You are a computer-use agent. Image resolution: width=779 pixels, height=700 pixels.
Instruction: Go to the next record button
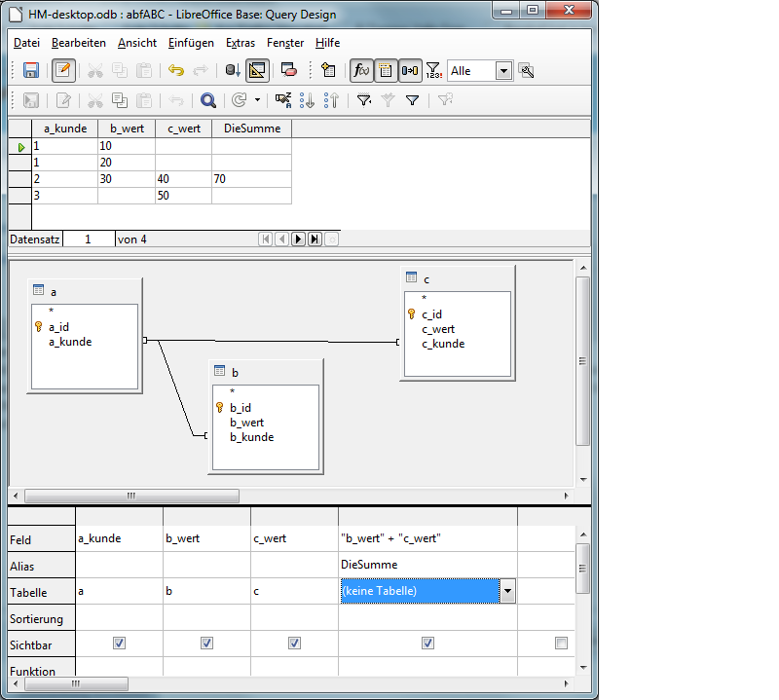[298, 239]
